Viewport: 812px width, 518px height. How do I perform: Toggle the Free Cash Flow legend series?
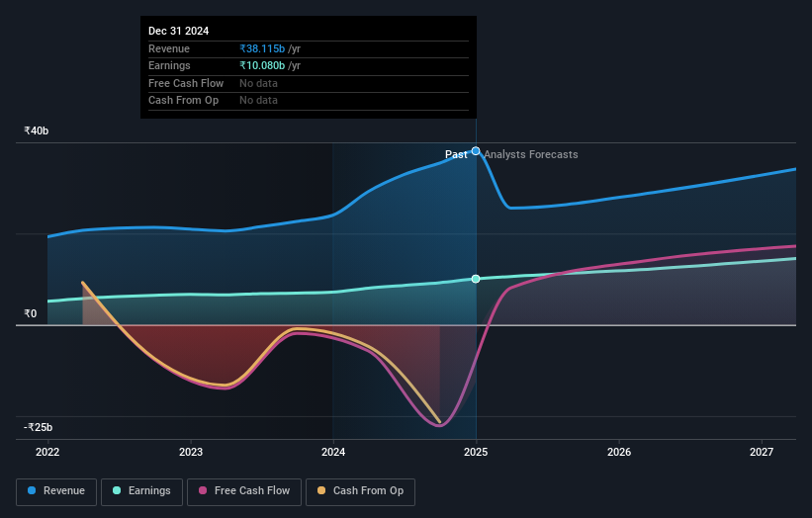point(244,491)
